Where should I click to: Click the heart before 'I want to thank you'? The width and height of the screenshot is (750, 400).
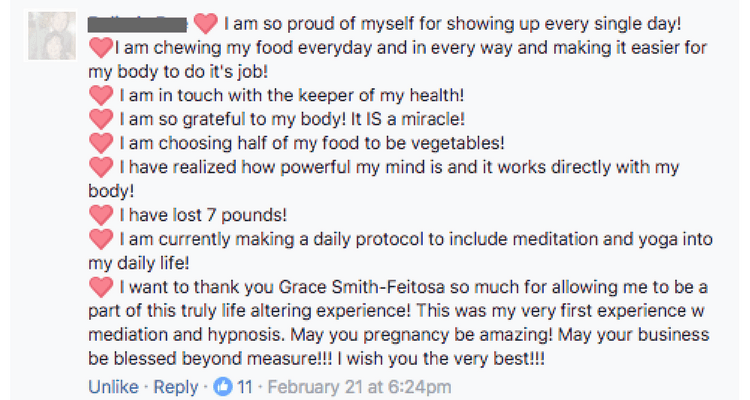point(101,287)
